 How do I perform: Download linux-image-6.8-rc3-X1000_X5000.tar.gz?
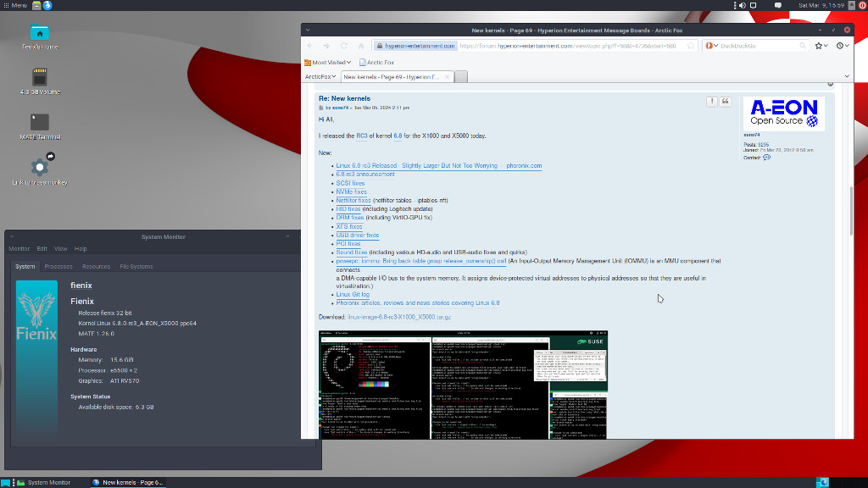[x=399, y=317]
